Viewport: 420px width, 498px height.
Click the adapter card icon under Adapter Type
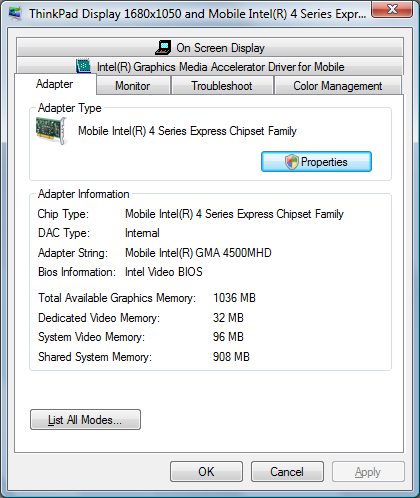[51, 131]
